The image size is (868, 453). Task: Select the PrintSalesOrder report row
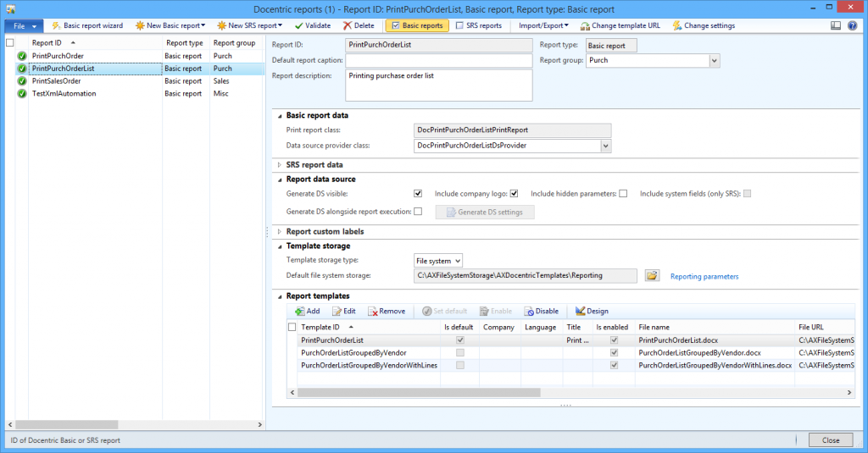coord(135,80)
